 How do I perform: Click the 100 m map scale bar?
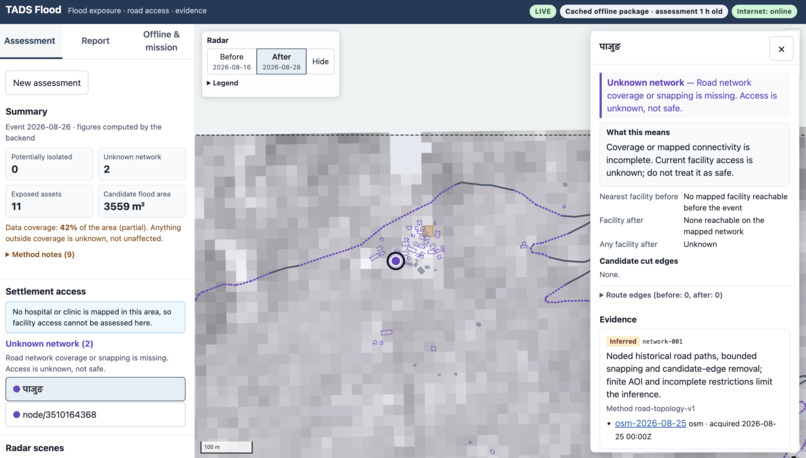point(226,447)
